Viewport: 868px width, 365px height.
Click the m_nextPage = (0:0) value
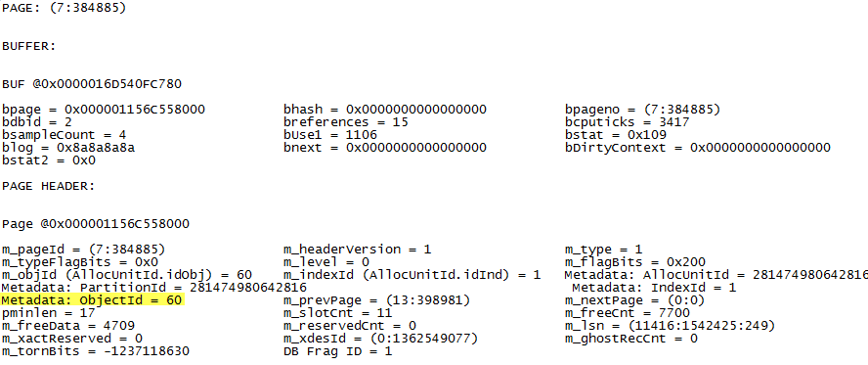(627, 300)
